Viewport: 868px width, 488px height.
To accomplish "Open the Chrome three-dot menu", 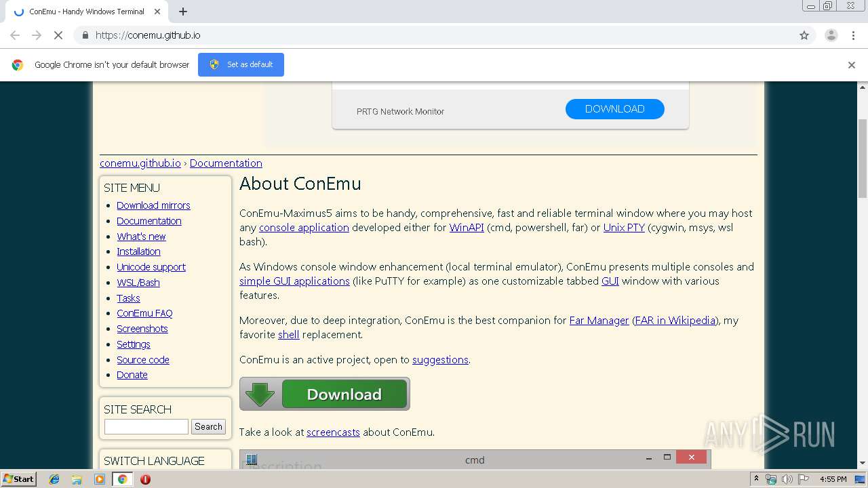I will click(x=854, y=35).
